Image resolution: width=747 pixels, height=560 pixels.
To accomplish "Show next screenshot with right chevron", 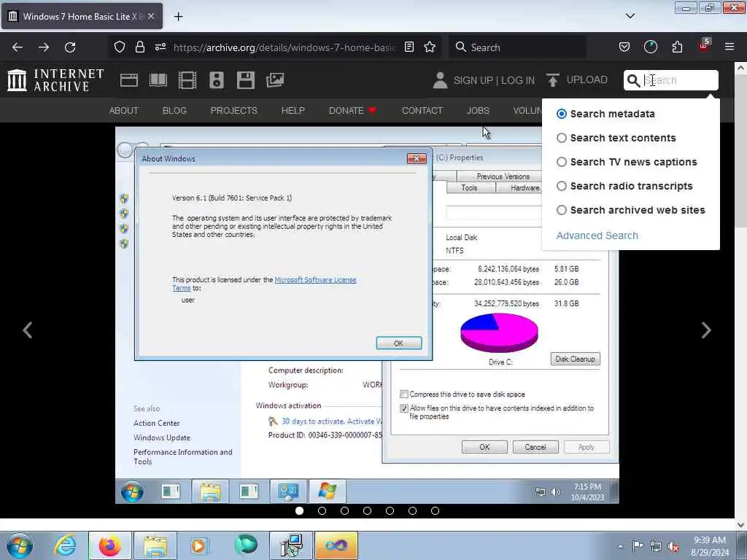I will click(x=706, y=330).
